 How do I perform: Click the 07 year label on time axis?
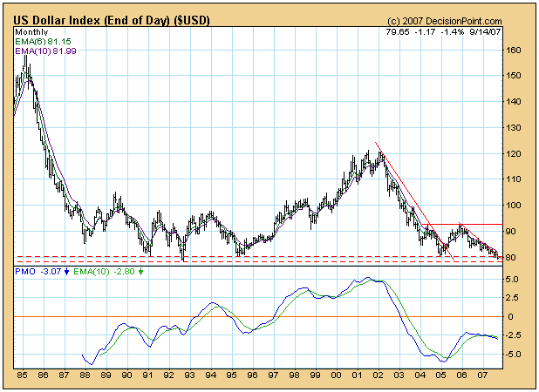[483, 375]
